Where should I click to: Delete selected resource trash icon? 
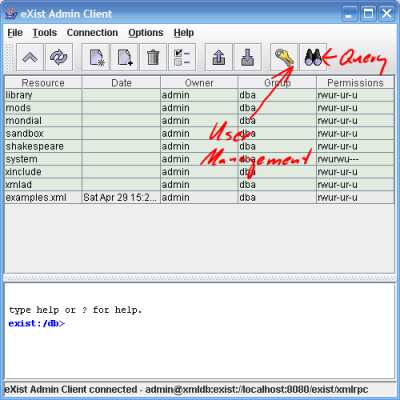coord(153,57)
